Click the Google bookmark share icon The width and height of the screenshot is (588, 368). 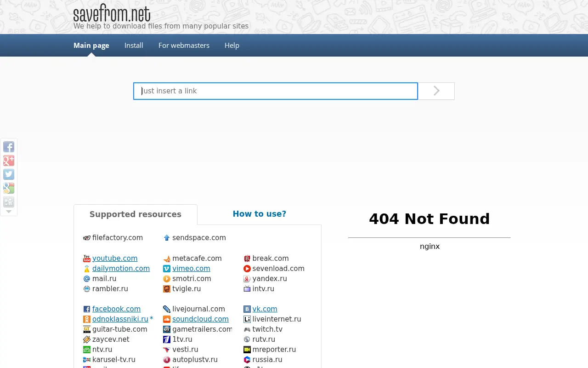(9, 188)
